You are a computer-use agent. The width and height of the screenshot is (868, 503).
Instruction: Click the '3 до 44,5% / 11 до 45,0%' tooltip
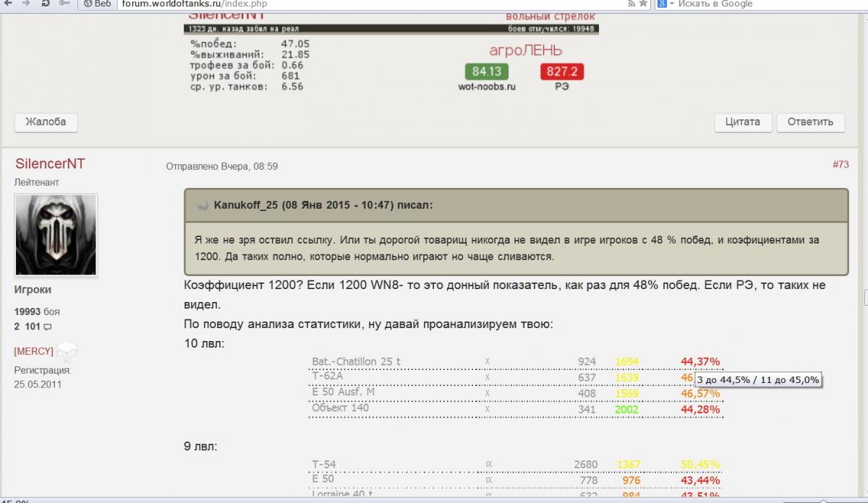click(758, 379)
